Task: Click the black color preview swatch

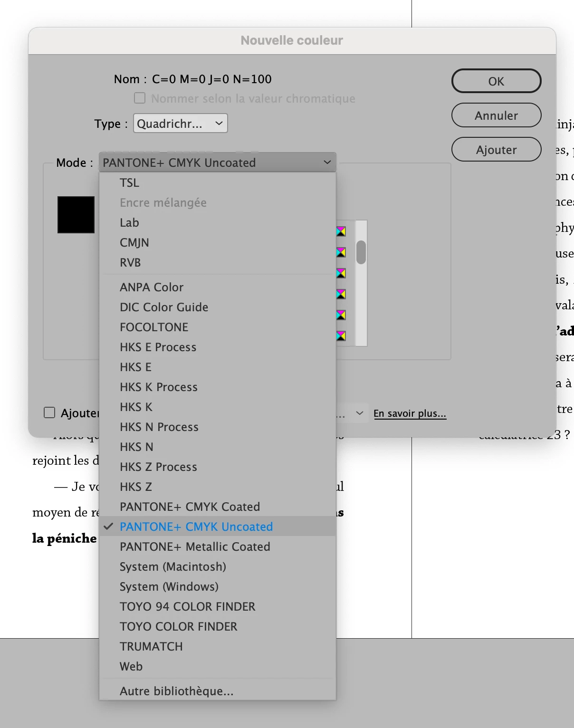Action: pyautogui.click(x=76, y=215)
